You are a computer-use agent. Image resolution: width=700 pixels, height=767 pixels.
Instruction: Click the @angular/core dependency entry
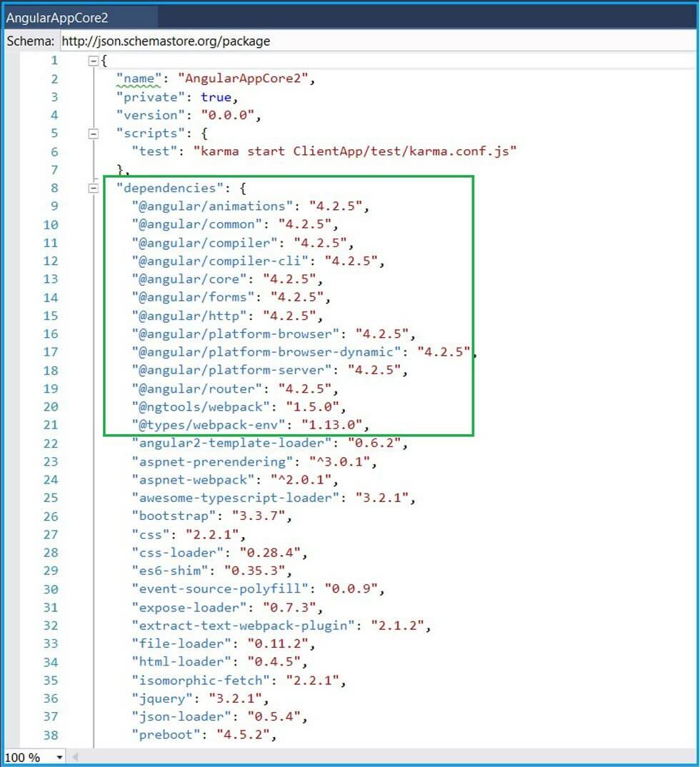click(191, 279)
